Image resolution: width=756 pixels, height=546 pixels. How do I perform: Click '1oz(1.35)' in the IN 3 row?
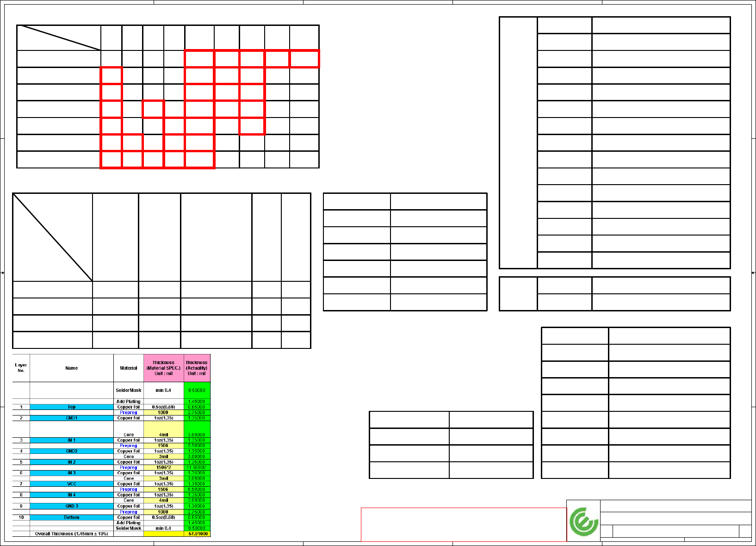[164, 473]
